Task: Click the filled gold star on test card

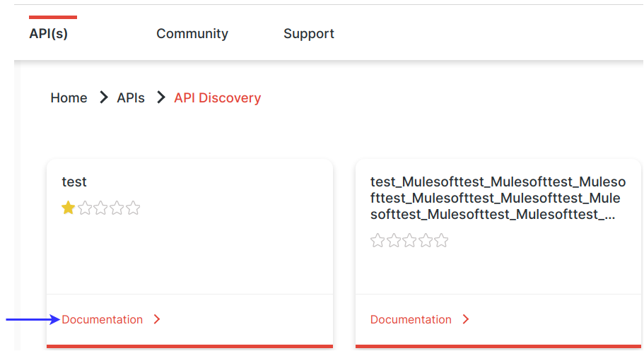Action: tap(69, 208)
